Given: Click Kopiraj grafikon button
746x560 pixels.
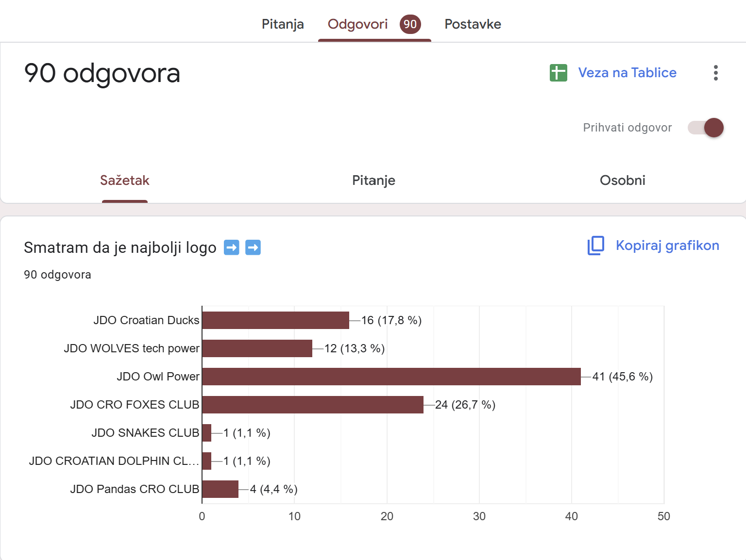Looking at the screenshot, I should 667,246.
